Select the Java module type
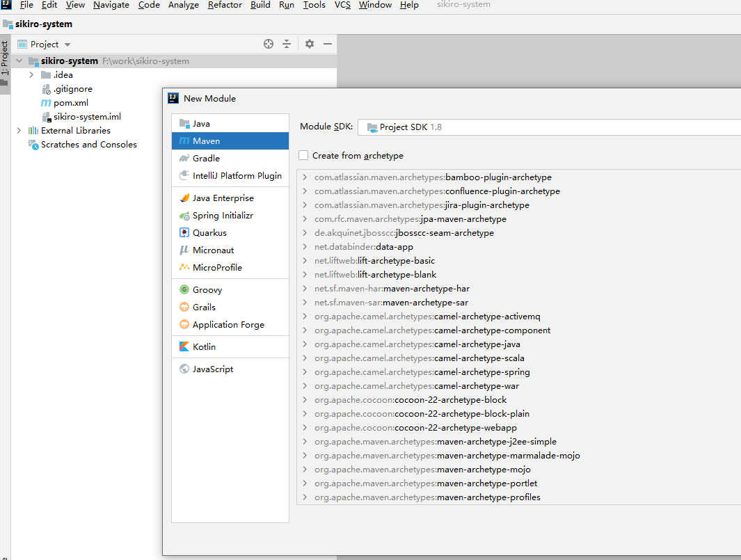The height and width of the screenshot is (560, 741). (230, 123)
